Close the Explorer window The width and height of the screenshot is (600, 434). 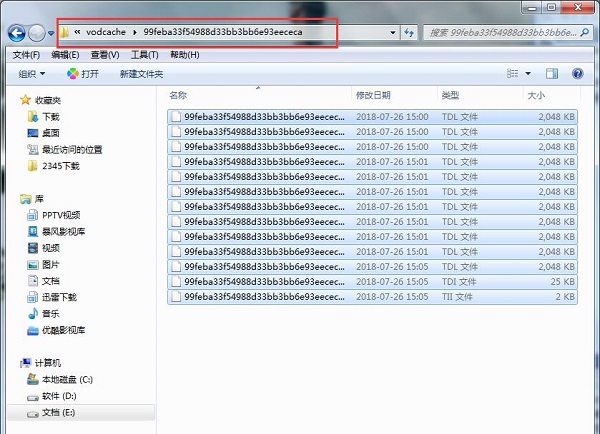point(578,7)
